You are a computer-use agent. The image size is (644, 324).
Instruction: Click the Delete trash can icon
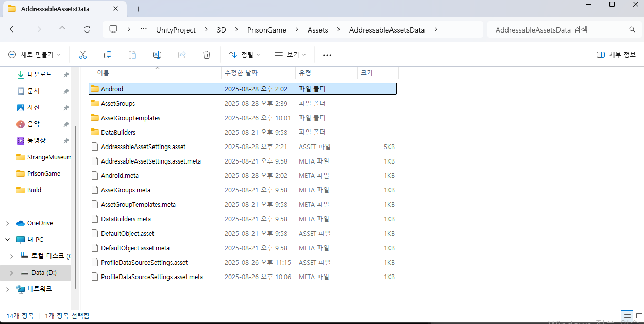click(207, 55)
